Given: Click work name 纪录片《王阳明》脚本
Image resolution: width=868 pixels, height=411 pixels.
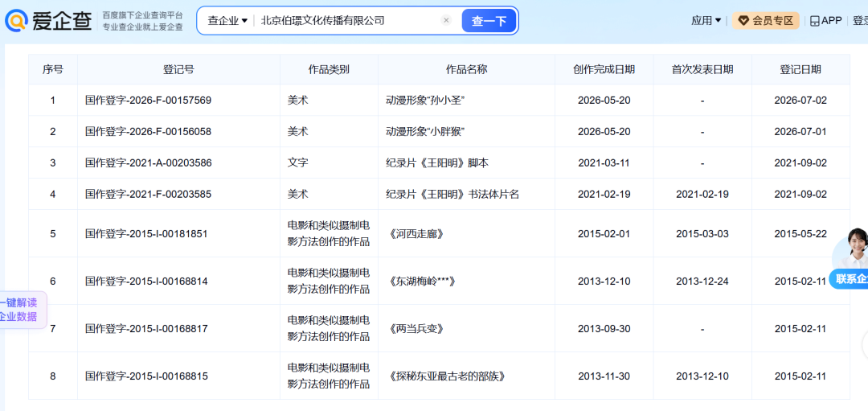Looking at the screenshot, I should click(x=437, y=162).
